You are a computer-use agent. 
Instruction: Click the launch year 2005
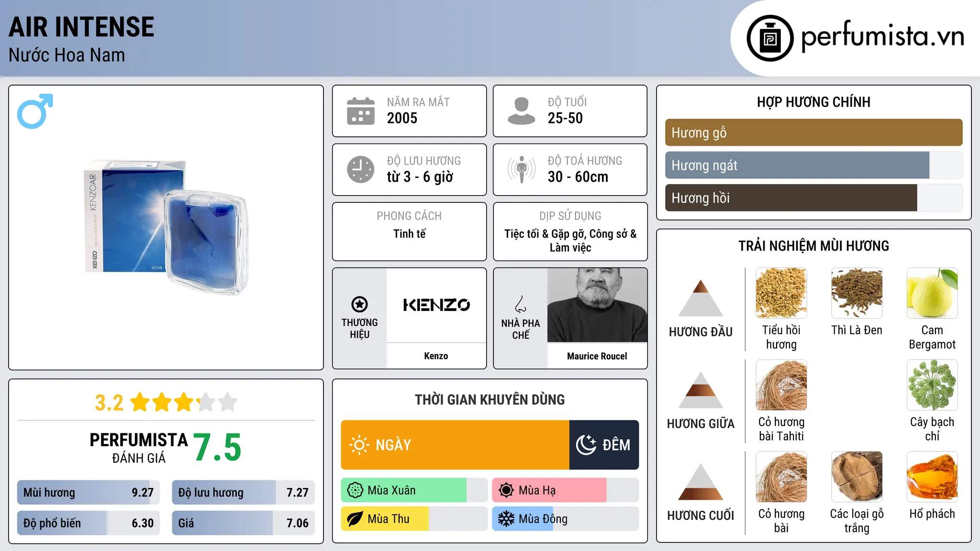click(x=402, y=118)
